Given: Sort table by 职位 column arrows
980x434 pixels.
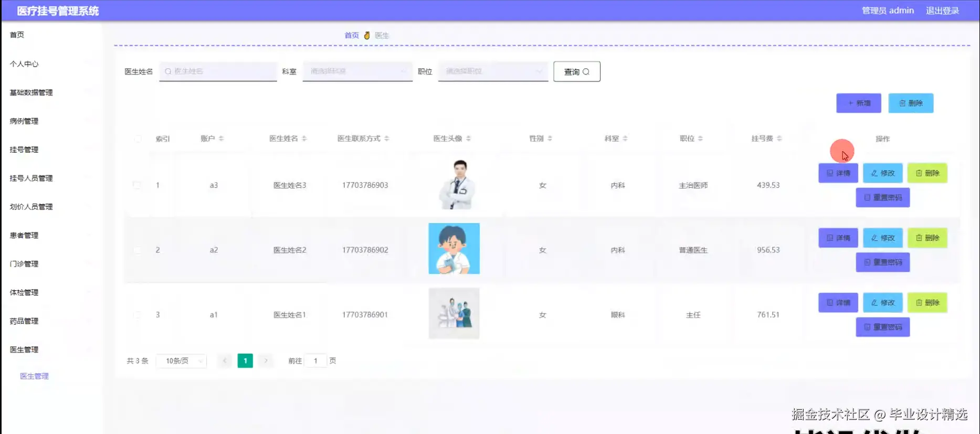Looking at the screenshot, I should tap(700, 139).
